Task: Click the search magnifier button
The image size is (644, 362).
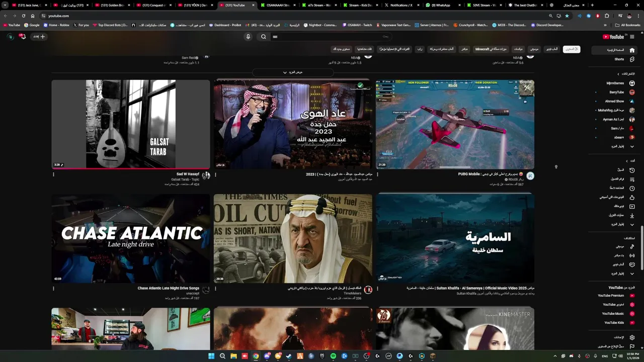Action: [x=263, y=37]
